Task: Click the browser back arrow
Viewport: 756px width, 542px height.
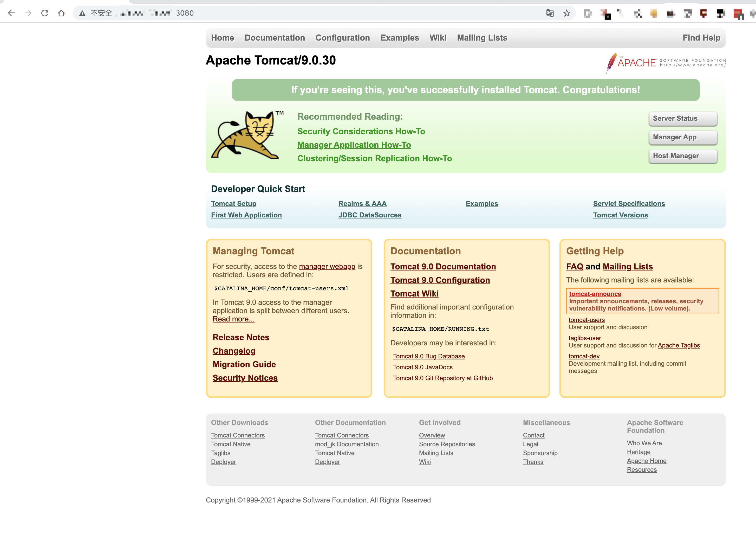Action: pyautogui.click(x=11, y=13)
